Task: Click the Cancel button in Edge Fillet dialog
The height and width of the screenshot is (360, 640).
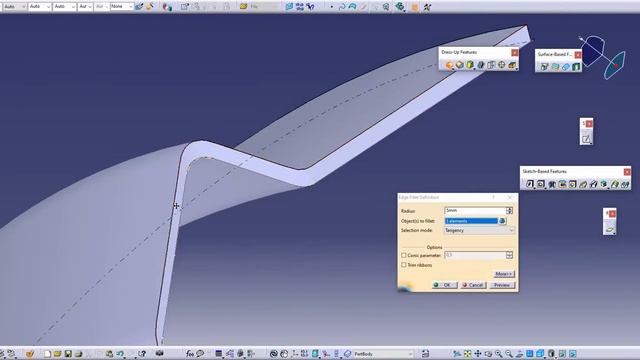Action: click(473, 285)
